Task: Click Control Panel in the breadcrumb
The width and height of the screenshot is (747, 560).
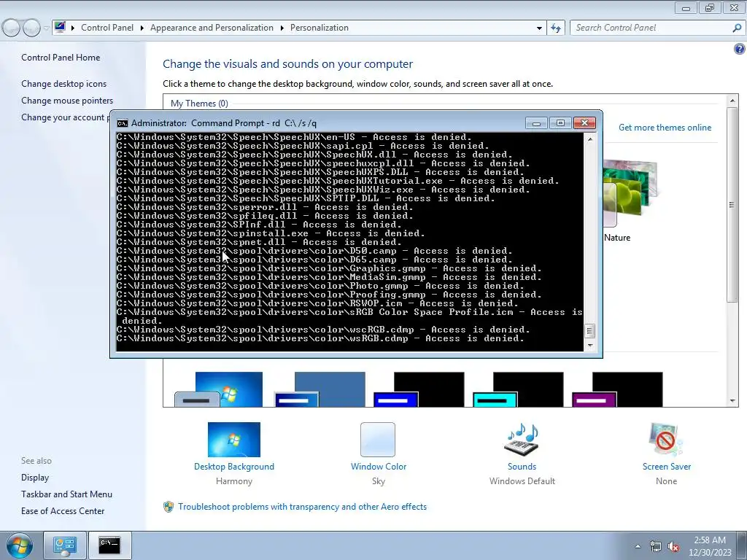Action: click(x=107, y=28)
